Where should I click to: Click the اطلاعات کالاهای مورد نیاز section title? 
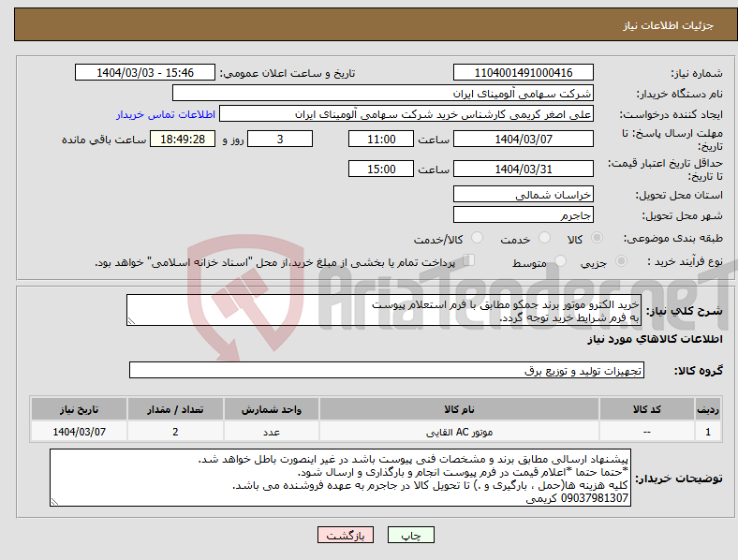click(x=655, y=339)
